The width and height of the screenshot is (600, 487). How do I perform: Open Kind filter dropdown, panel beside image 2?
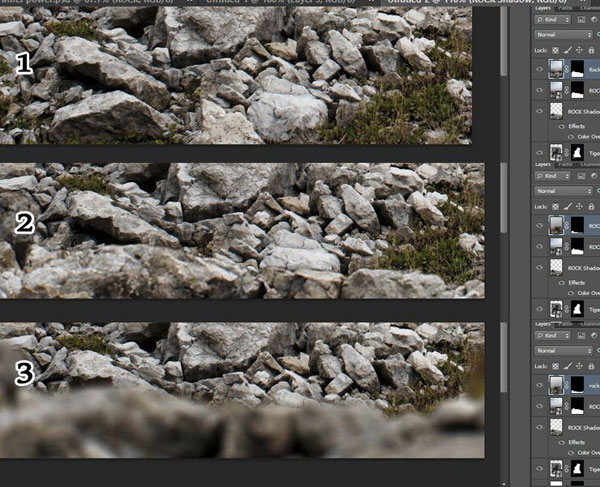pyautogui.click(x=553, y=176)
